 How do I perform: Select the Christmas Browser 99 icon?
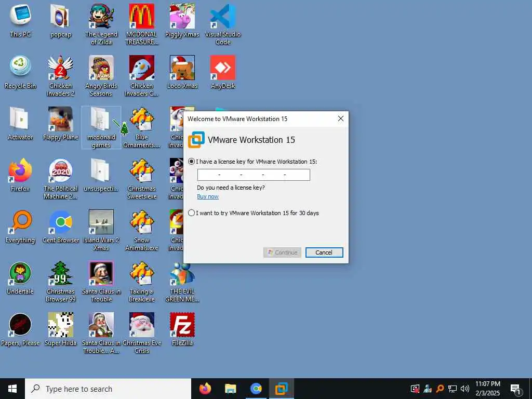tap(60, 282)
